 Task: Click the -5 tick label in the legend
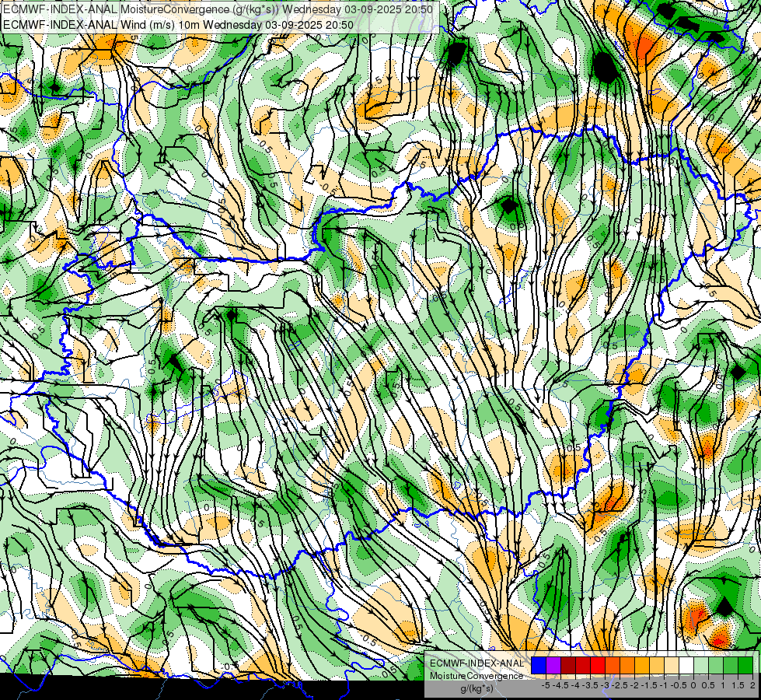546,685
